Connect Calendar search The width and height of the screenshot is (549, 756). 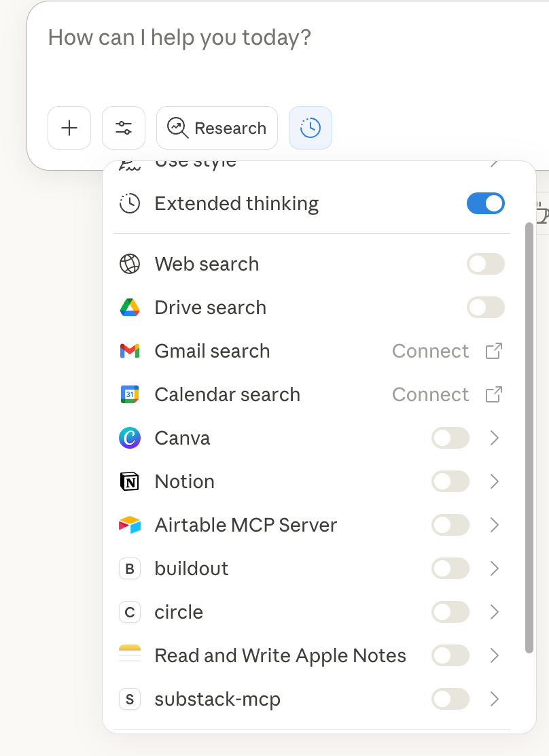[x=430, y=394]
